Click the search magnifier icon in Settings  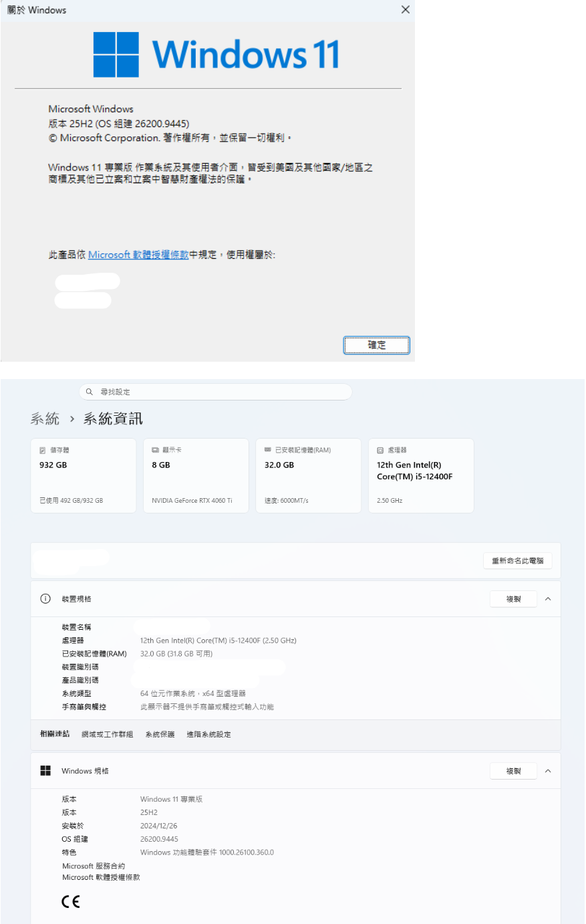click(90, 392)
